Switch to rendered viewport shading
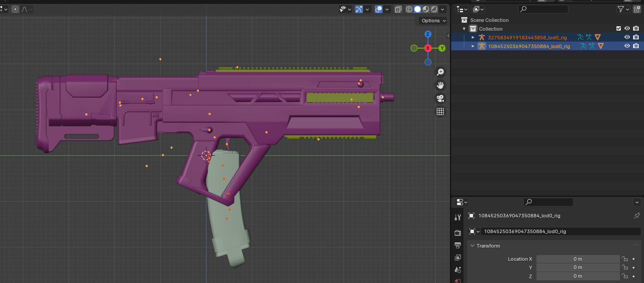The height and width of the screenshot is (283, 644). tap(434, 9)
